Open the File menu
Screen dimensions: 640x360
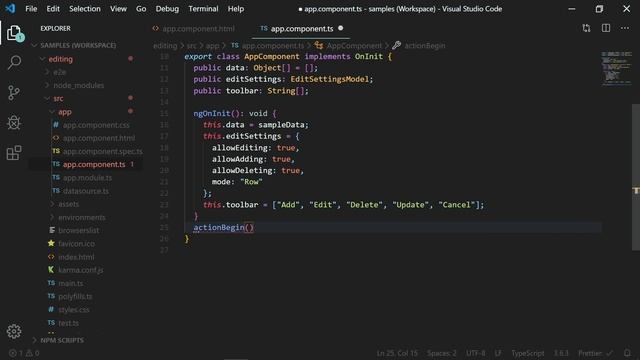(31, 9)
